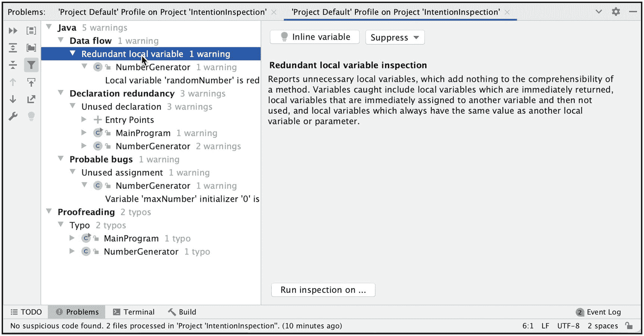Screen dimensions: 644x336
Task: Click class icon of MainProgram 1 warning
Action: [98, 133]
